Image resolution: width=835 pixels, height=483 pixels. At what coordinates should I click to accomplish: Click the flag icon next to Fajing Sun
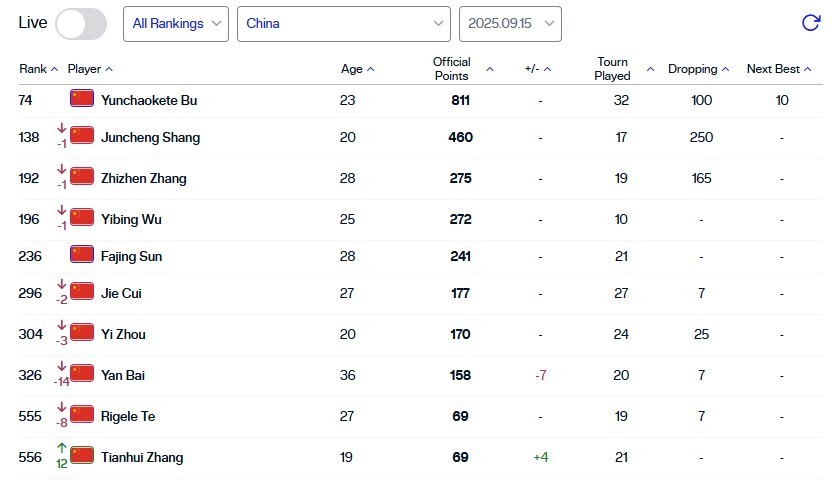click(82, 256)
